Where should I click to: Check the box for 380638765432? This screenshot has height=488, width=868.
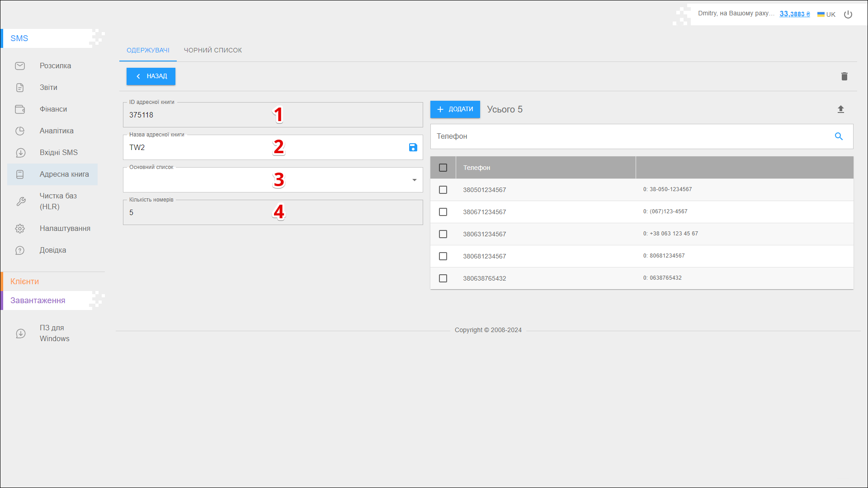(443, 278)
